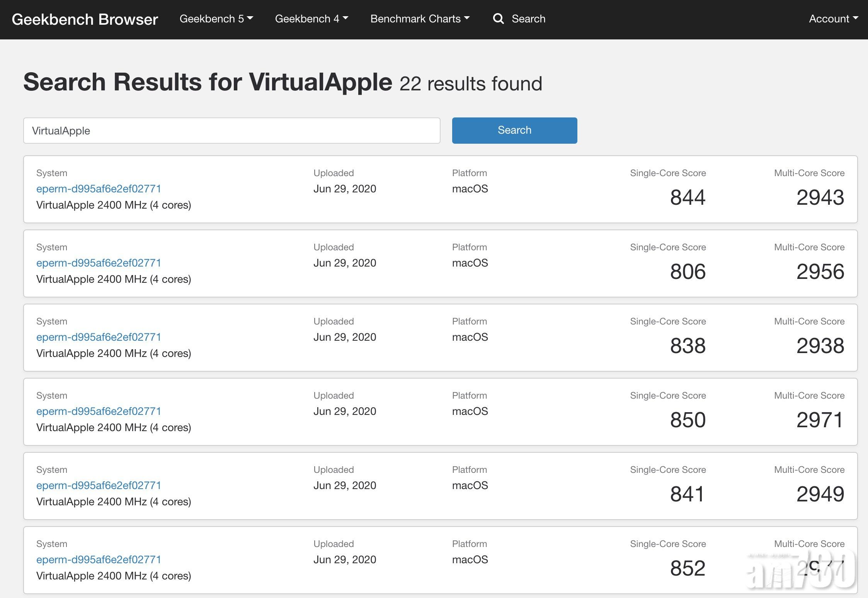Click the 2956 multi-core score value
Viewport: 868px width, 598px height.
coord(820,272)
